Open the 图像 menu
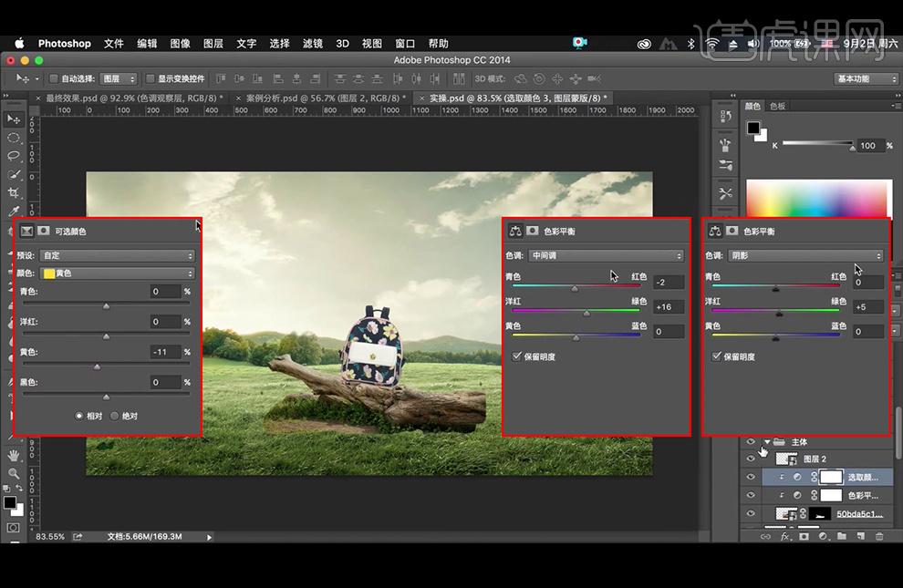Image resolution: width=903 pixels, height=588 pixels. pos(181,44)
